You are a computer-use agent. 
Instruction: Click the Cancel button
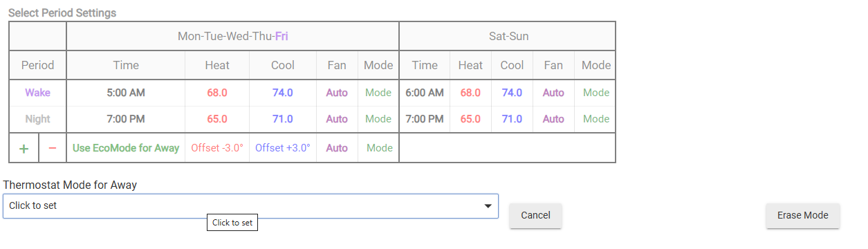point(535,215)
